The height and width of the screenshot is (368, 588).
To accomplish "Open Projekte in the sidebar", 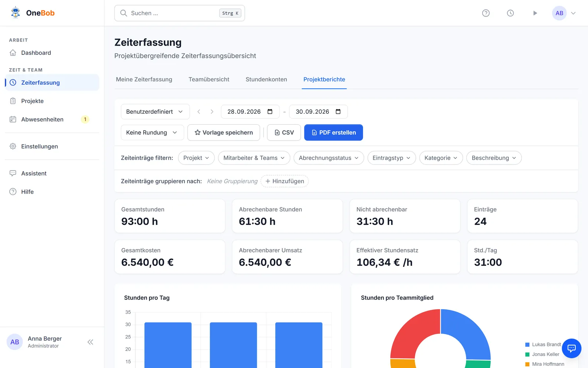I will (x=52, y=101).
